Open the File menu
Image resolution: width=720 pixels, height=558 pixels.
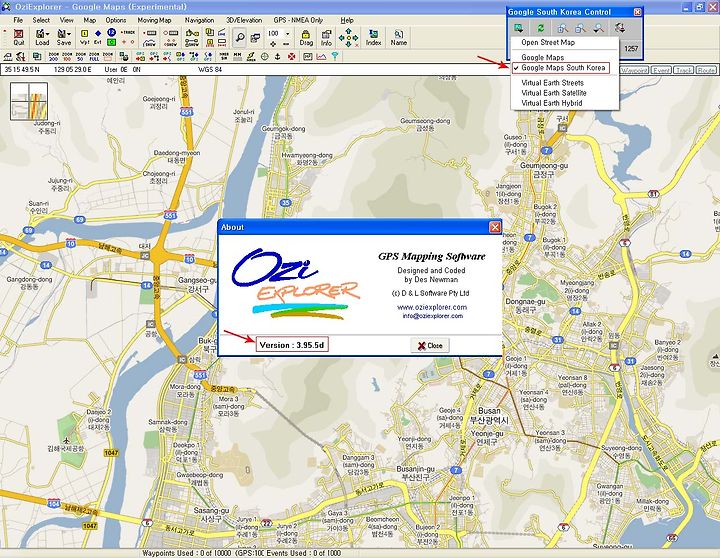coord(18,20)
